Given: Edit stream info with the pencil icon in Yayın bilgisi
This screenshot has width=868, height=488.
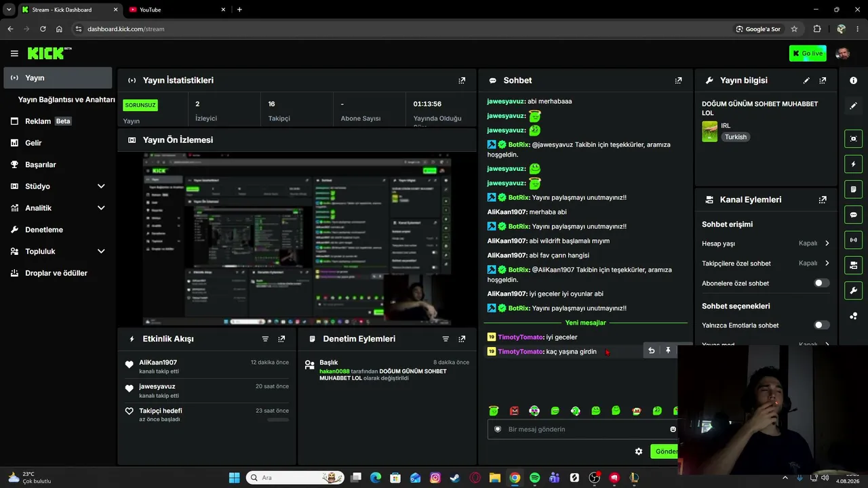Looking at the screenshot, I should point(806,80).
